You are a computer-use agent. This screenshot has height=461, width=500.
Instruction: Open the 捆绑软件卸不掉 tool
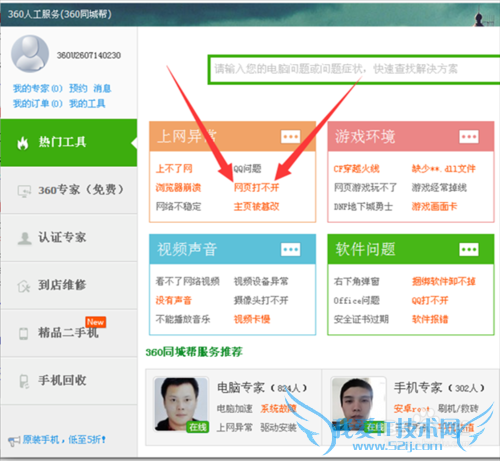coord(444,281)
